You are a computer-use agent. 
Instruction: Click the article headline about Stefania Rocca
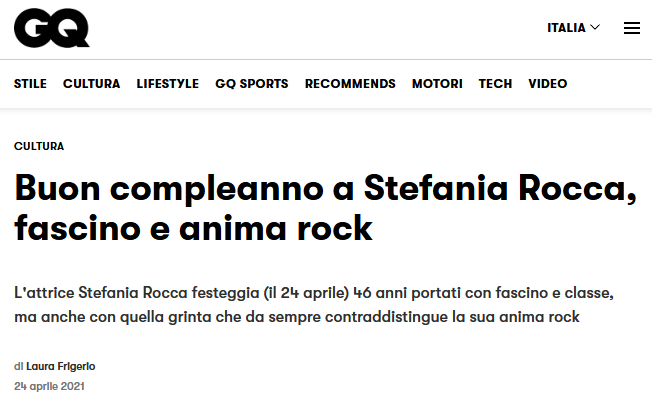tap(325, 208)
